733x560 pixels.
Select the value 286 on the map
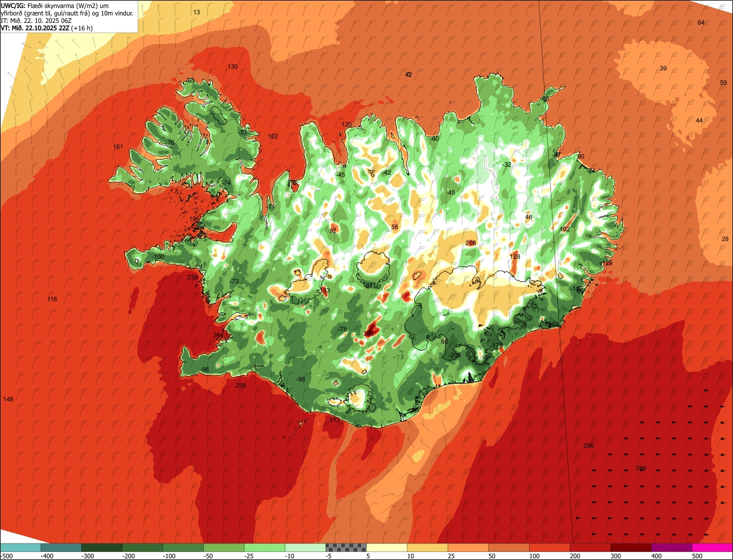[x=589, y=445]
